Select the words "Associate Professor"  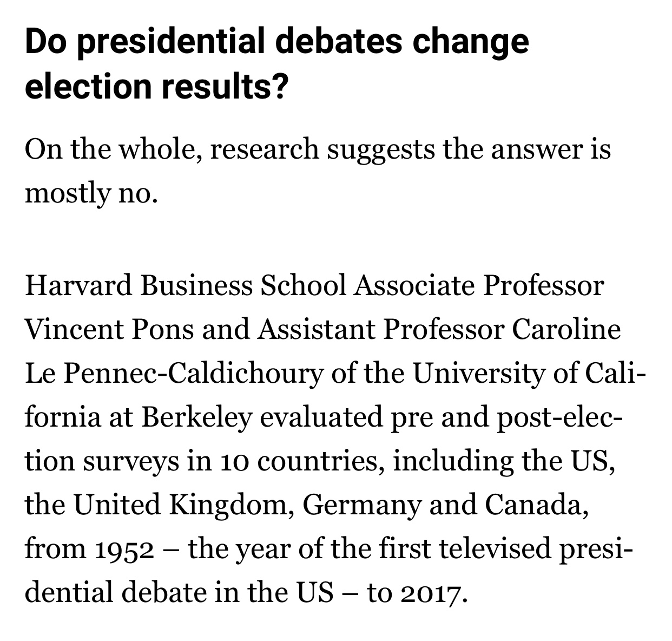pos(479,285)
